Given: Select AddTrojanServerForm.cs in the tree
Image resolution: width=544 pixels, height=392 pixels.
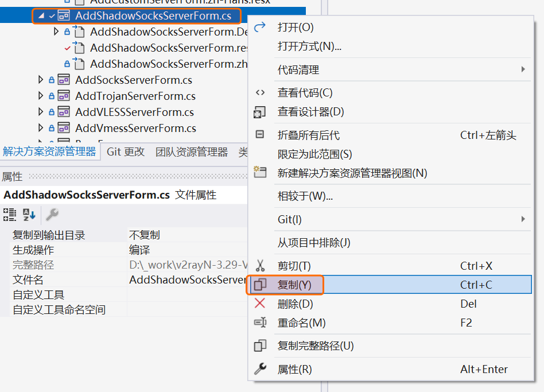Looking at the screenshot, I should [135, 96].
